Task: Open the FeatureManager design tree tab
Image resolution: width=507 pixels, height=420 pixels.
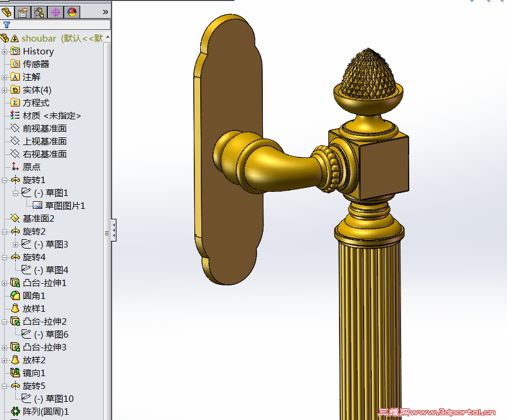Action: click(7, 12)
